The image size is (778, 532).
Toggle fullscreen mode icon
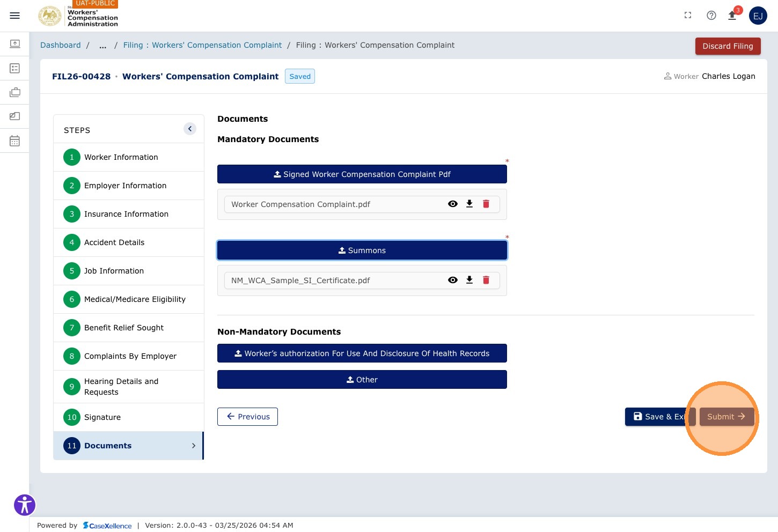(x=688, y=16)
